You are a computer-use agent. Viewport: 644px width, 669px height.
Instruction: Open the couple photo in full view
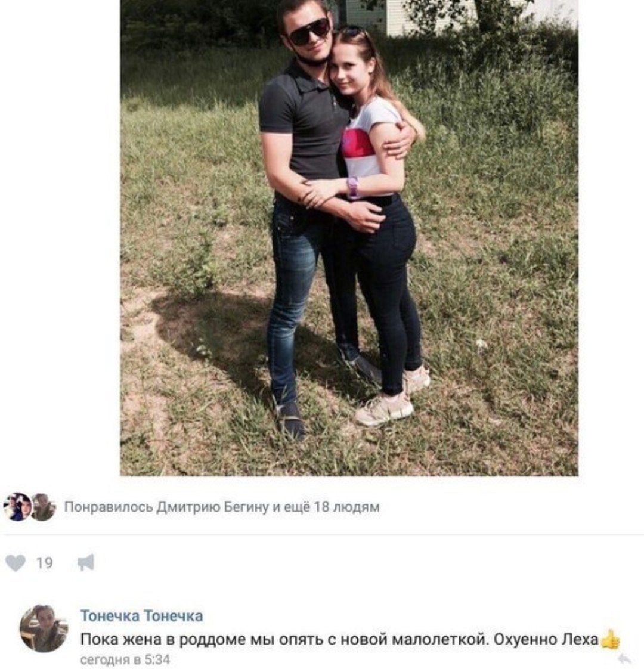(x=349, y=238)
